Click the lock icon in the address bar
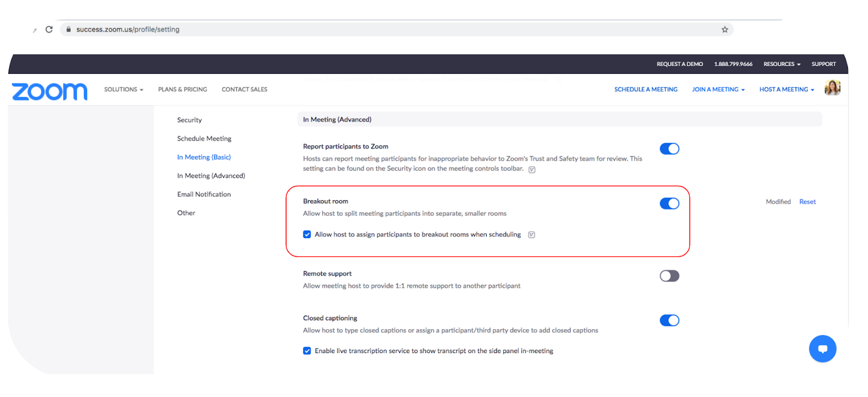868x397 pixels. pos(68,29)
